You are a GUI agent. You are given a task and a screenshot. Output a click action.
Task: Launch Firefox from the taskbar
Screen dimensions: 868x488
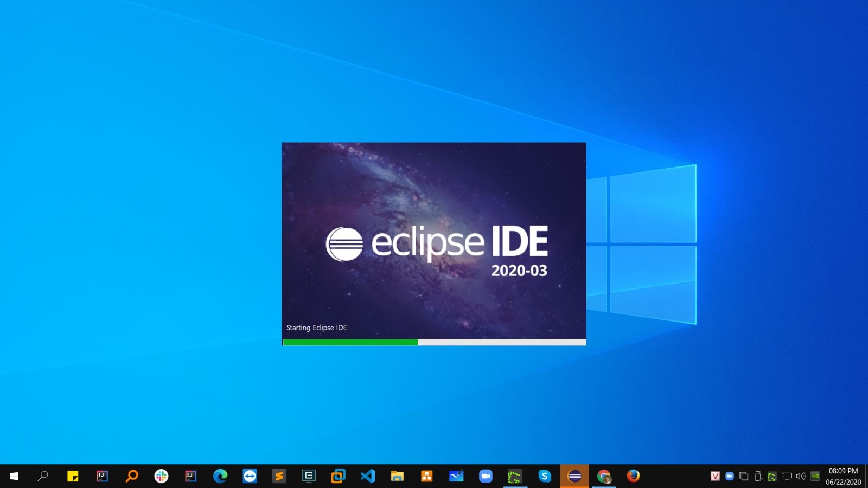633,476
